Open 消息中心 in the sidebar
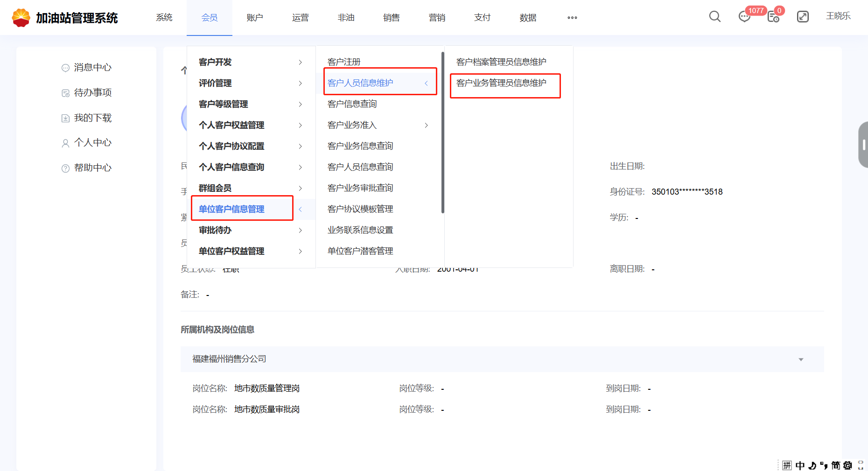This screenshot has width=868, height=471. pyautogui.click(x=92, y=68)
